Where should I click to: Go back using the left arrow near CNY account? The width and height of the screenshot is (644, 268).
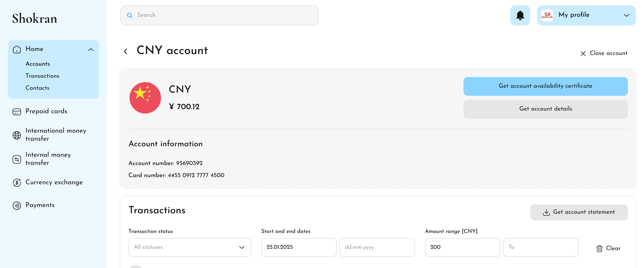126,51
